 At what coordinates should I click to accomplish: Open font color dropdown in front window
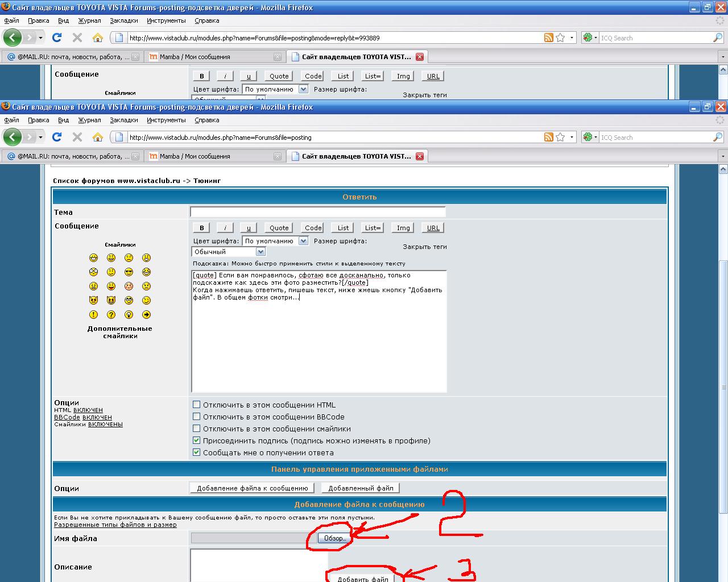click(303, 241)
